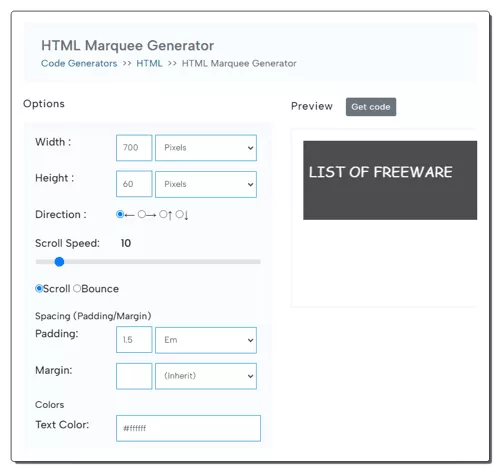Click the Height value field showing 60
This screenshot has width=500, height=472.
point(134,184)
